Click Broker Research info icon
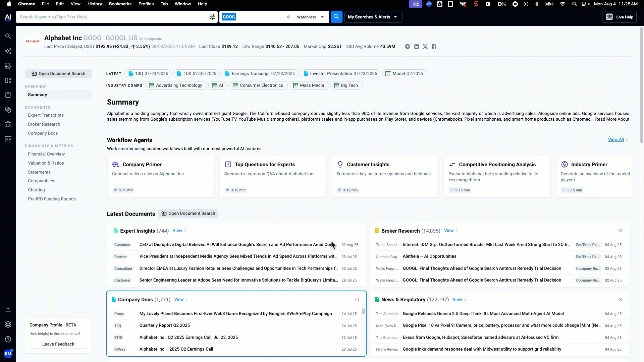Image resolution: width=644 pixels, height=362 pixels. (x=620, y=231)
